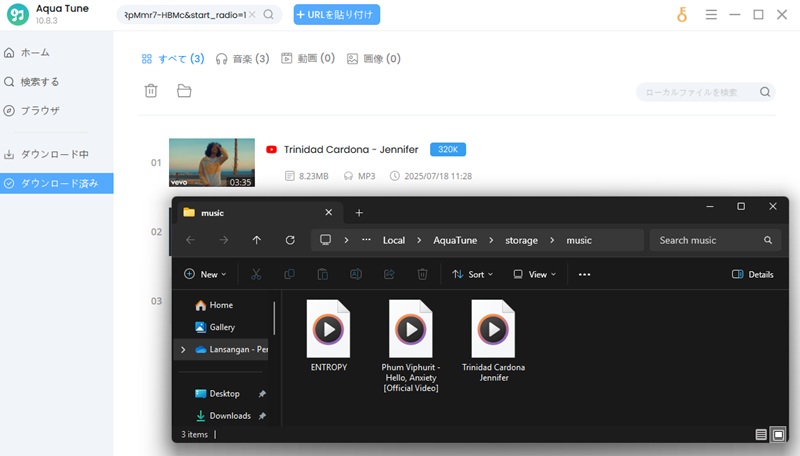Switch to 画像 (0) tab
The image size is (800, 456).
[x=373, y=59]
